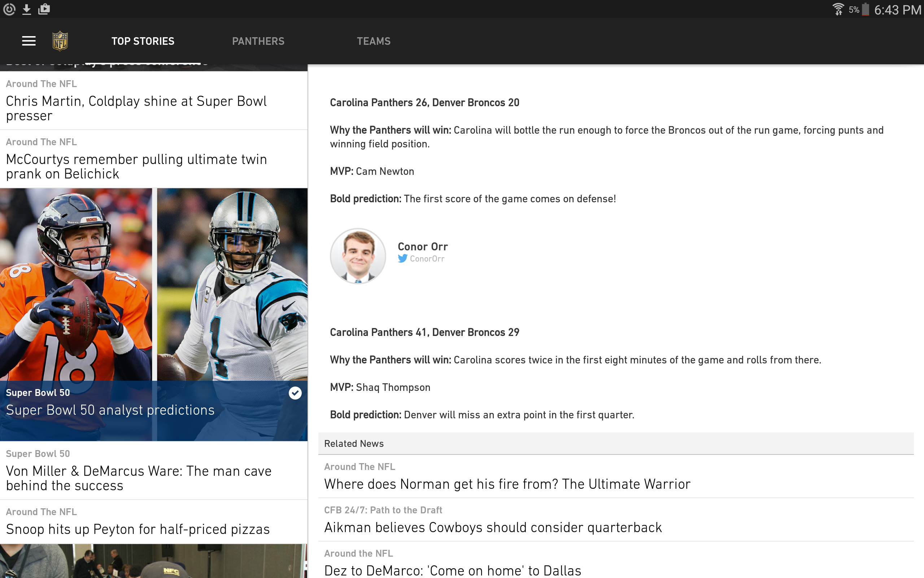The width and height of the screenshot is (924, 578).
Task: Tap the 'Carolina Panthers 26, Denver Broncos 20' heading
Action: 424,103
